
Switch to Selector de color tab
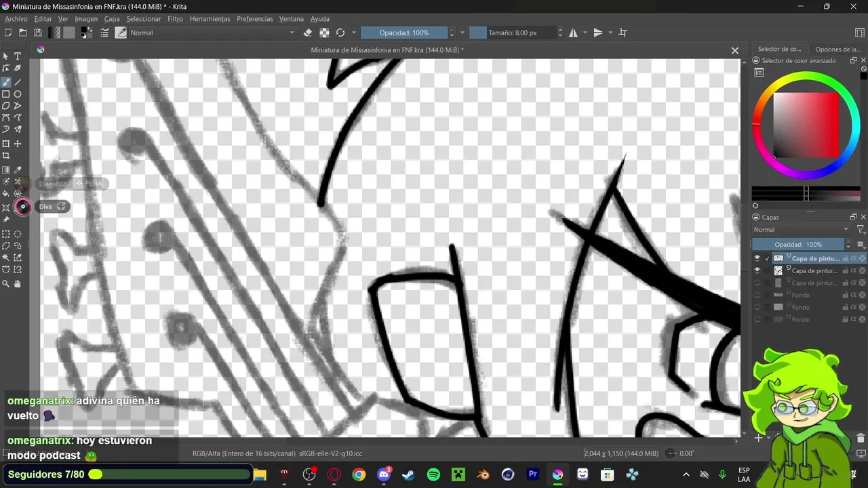click(x=779, y=49)
